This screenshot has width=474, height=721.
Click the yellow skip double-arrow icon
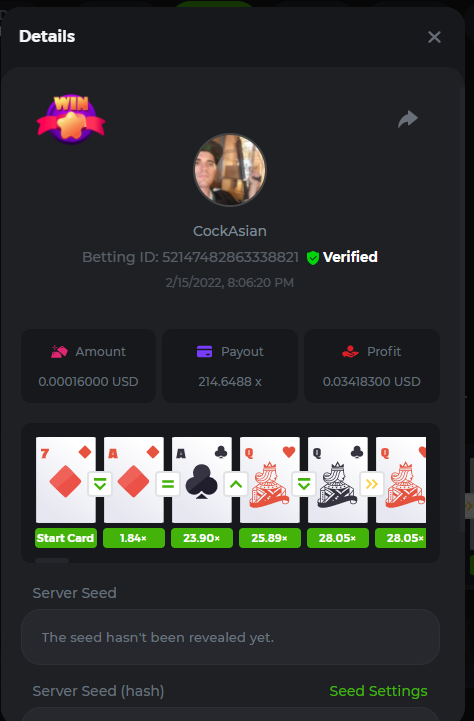[x=371, y=484]
